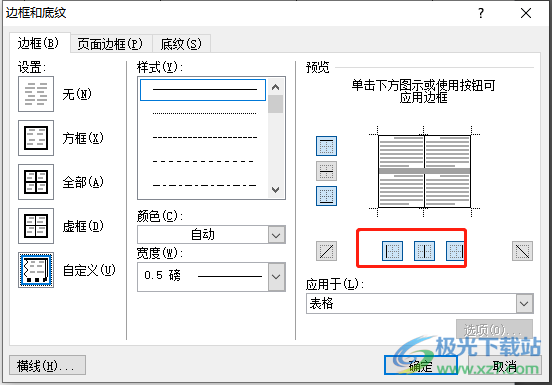Toggle the right border button
552x385 pixels.
point(455,251)
